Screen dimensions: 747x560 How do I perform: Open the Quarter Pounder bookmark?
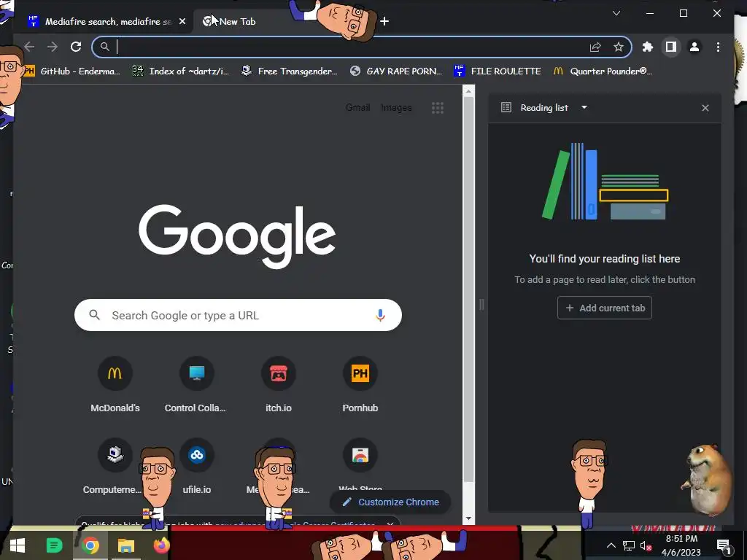603,71
